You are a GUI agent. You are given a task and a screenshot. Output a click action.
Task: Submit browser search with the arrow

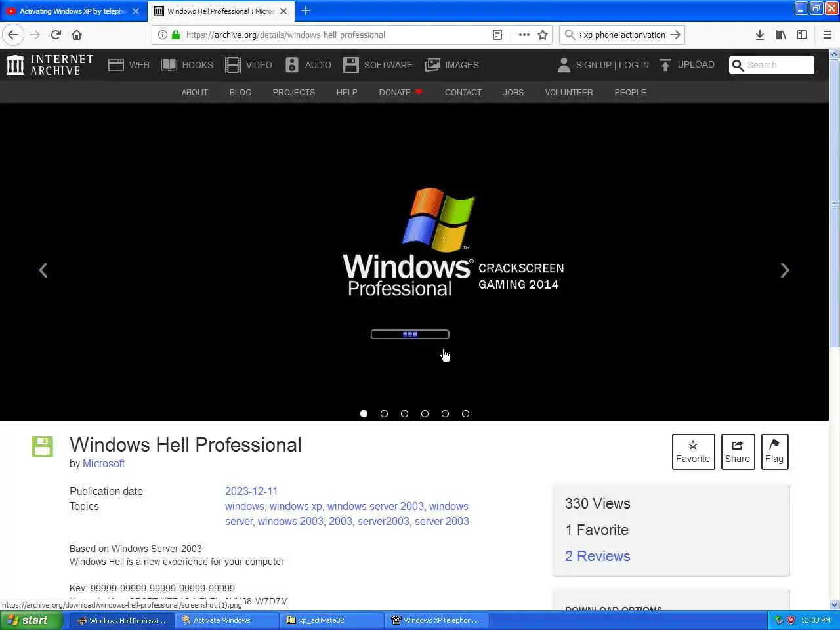(x=675, y=35)
